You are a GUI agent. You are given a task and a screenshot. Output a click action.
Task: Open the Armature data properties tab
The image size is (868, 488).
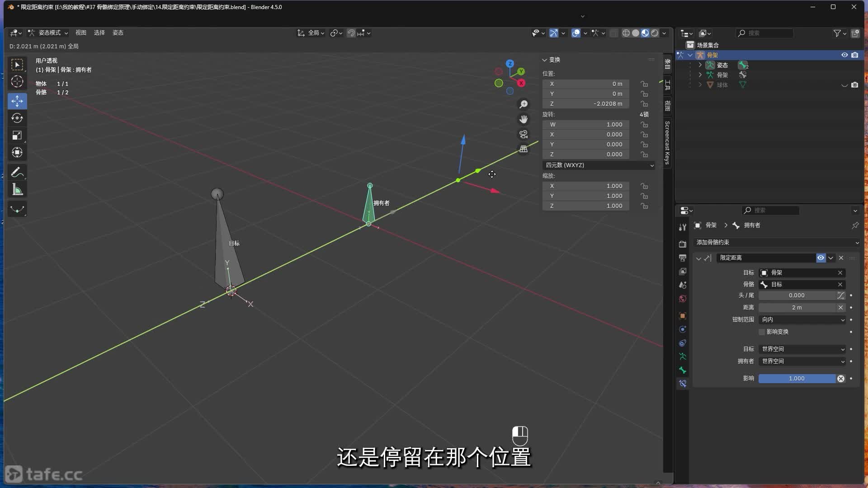683,357
